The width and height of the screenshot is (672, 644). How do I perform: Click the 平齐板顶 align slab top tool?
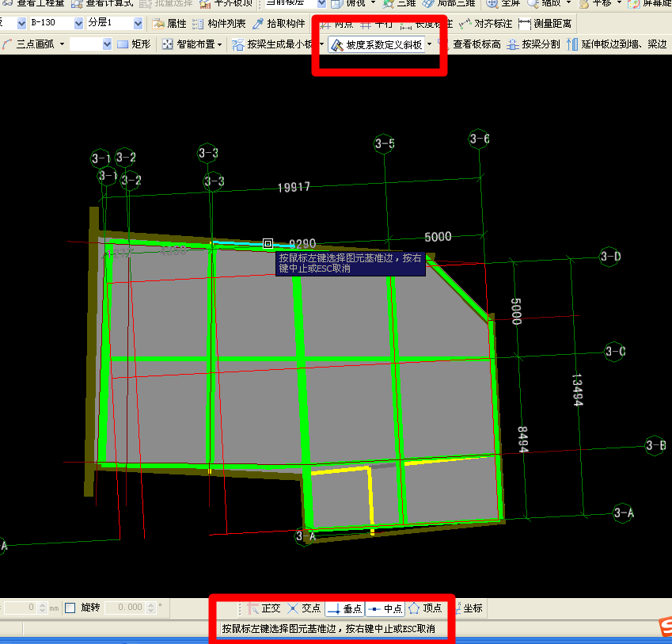coord(227,3)
